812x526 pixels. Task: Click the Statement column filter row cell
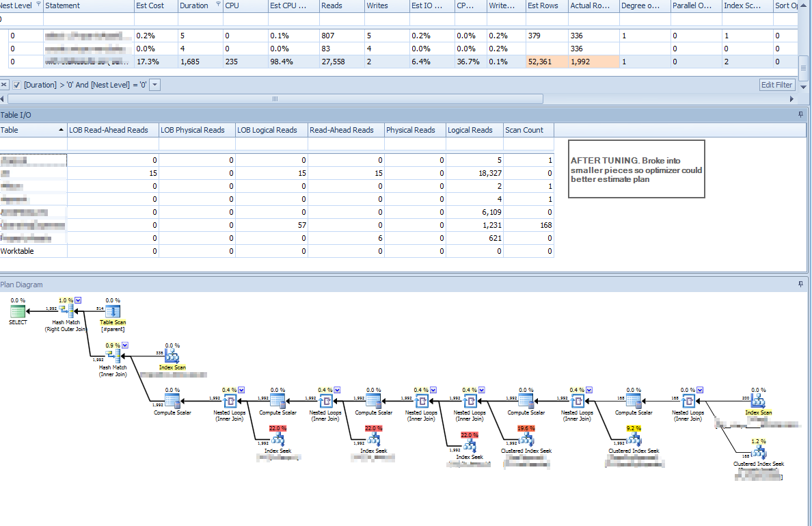[89, 19]
